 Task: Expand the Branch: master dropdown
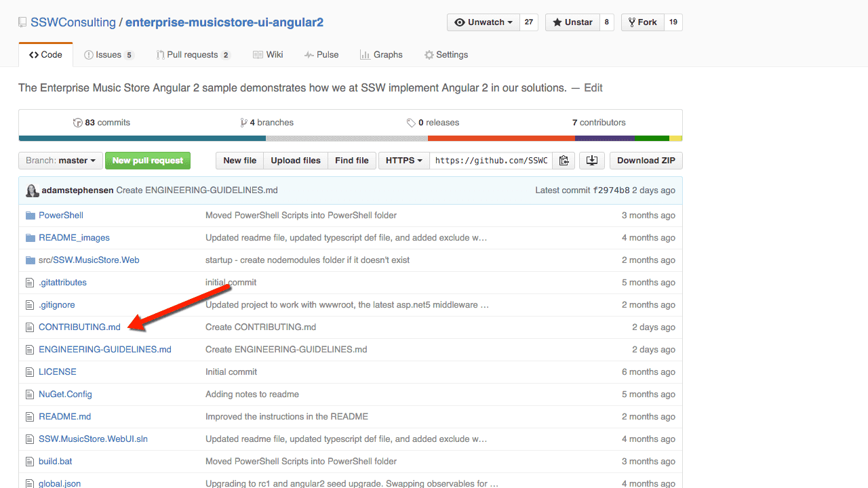tap(60, 161)
